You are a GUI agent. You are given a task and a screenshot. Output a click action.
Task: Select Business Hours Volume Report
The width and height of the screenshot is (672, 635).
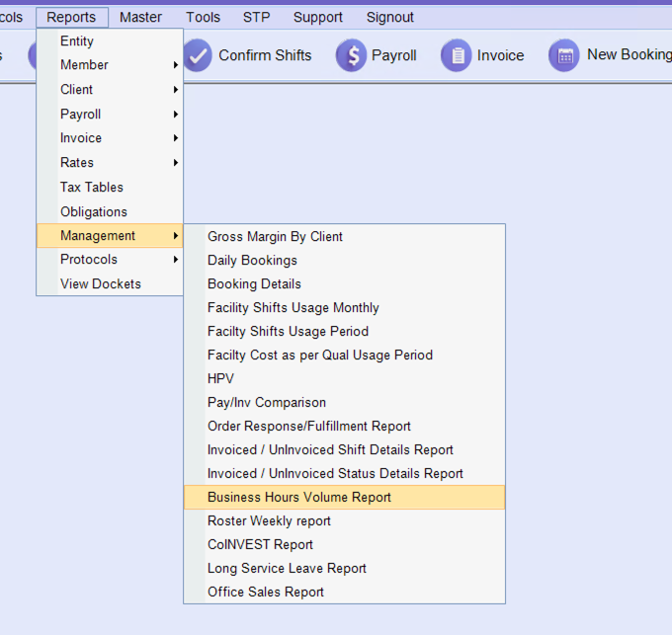(299, 498)
